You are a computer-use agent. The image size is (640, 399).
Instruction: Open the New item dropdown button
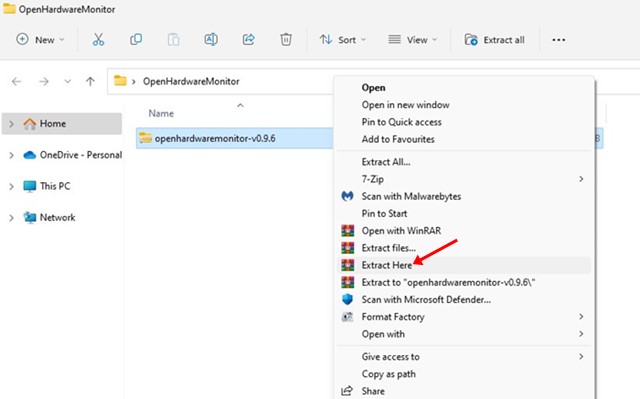pyautogui.click(x=40, y=40)
